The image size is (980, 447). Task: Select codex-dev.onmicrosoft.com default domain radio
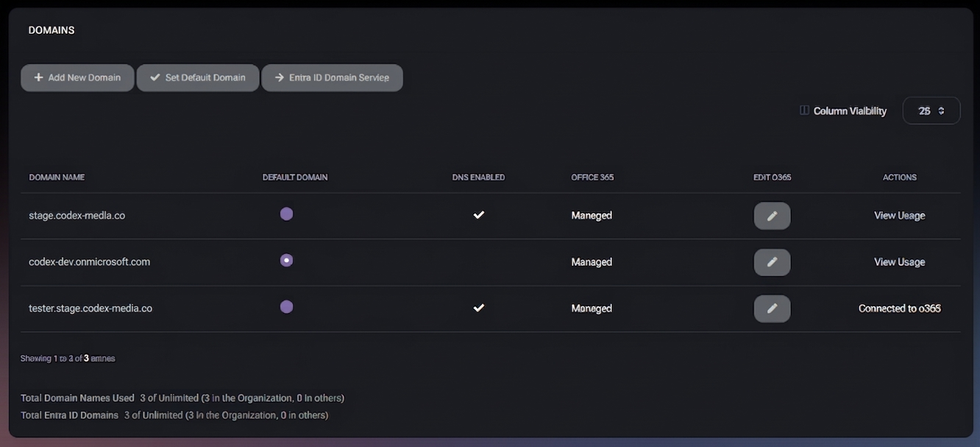pyautogui.click(x=286, y=260)
